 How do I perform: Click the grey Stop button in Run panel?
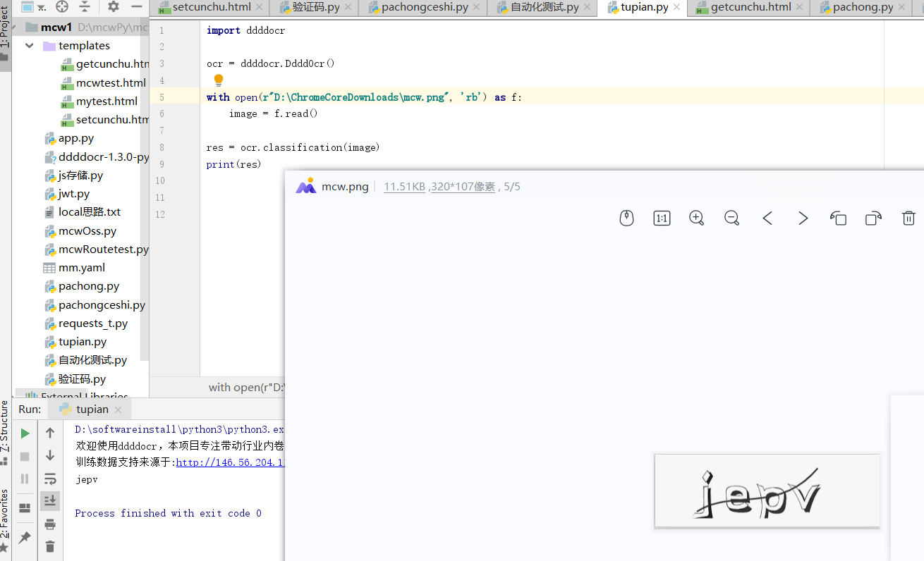tap(25, 457)
